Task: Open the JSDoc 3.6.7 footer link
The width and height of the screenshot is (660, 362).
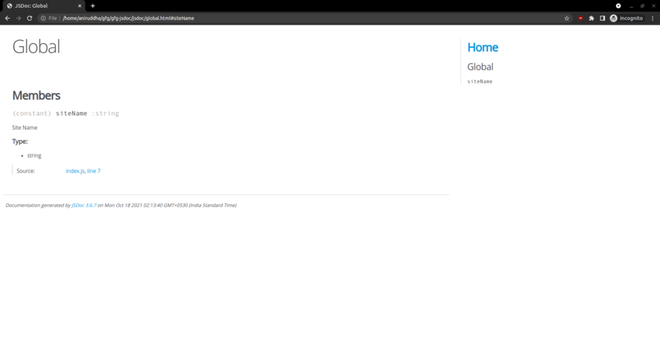Action: pos(84,205)
